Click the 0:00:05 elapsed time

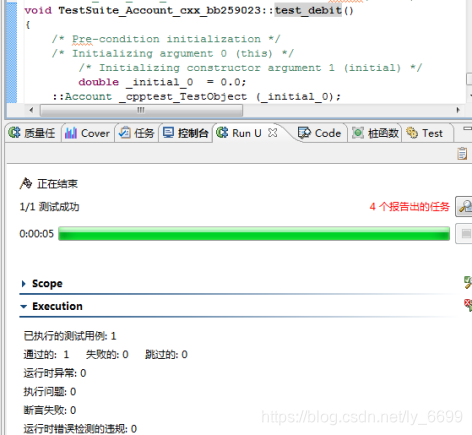coord(36,234)
